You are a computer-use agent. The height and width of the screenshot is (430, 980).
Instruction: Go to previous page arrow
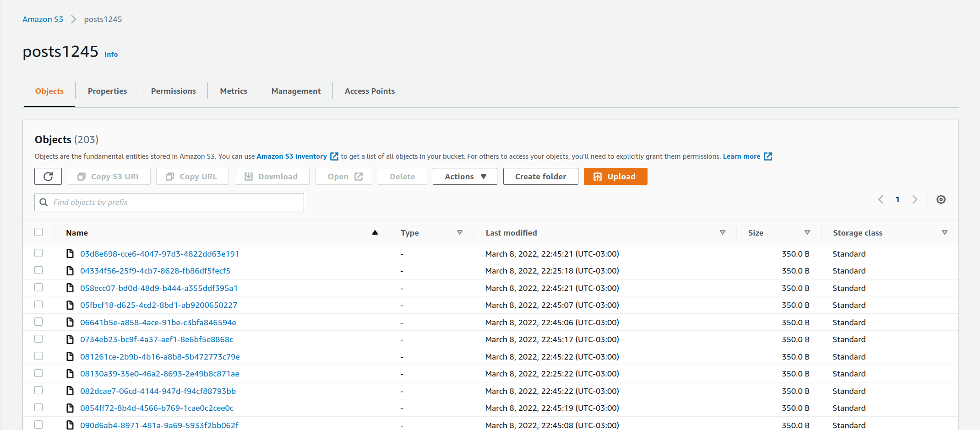pyautogui.click(x=881, y=199)
